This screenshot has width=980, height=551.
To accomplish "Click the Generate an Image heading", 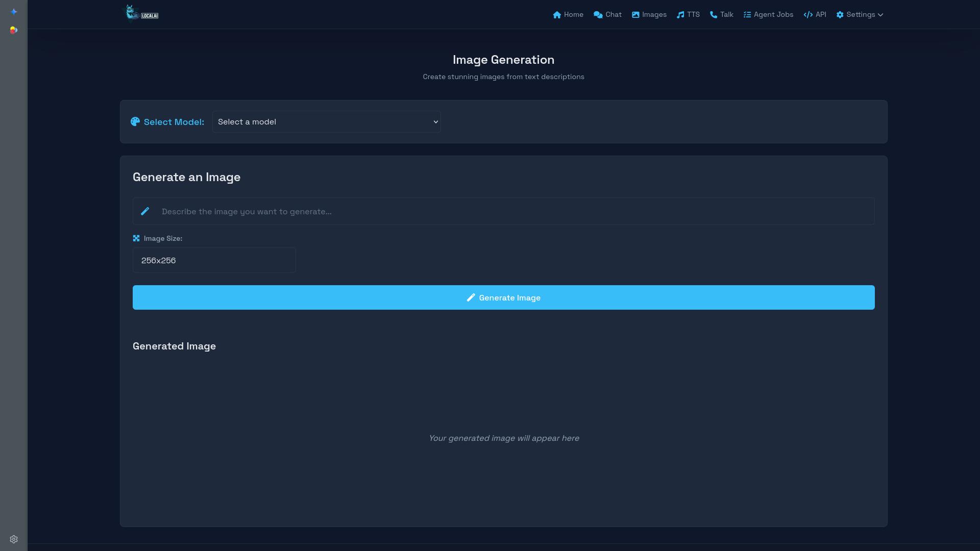I will (186, 177).
